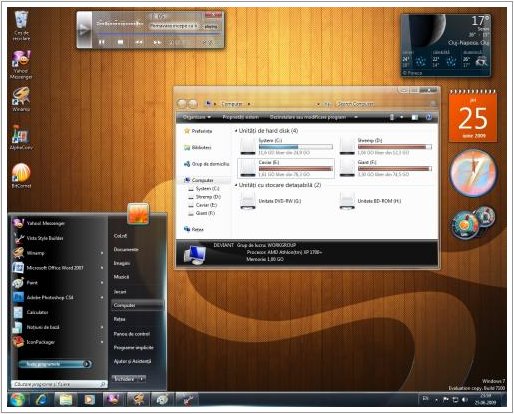Click Dezinstalare sau modificare program
Screen dimensions: 514x414
[x=308, y=117]
